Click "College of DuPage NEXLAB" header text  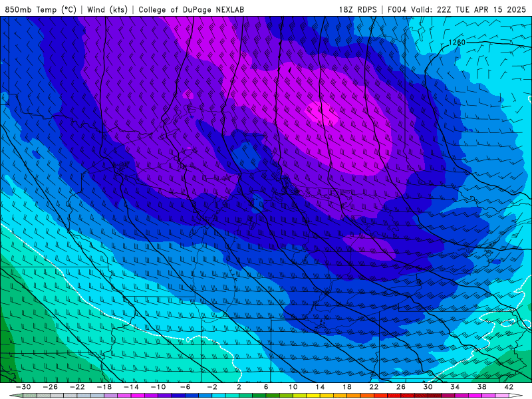point(191,9)
